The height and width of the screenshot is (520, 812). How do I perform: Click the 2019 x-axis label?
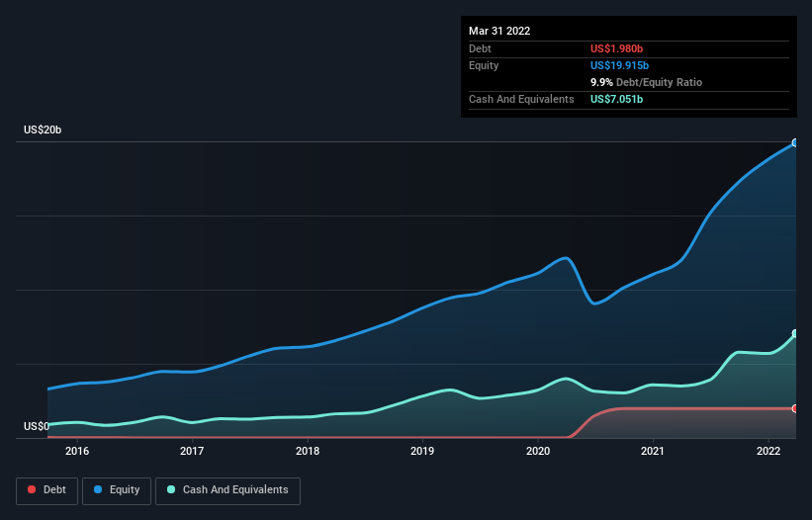pos(422,451)
